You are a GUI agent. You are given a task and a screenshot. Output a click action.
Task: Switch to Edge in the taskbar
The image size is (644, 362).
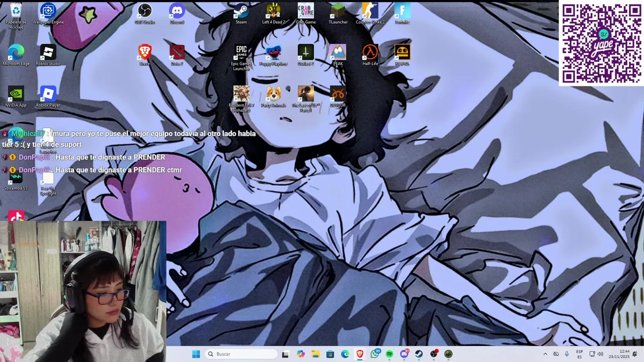[x=345, y=354]
